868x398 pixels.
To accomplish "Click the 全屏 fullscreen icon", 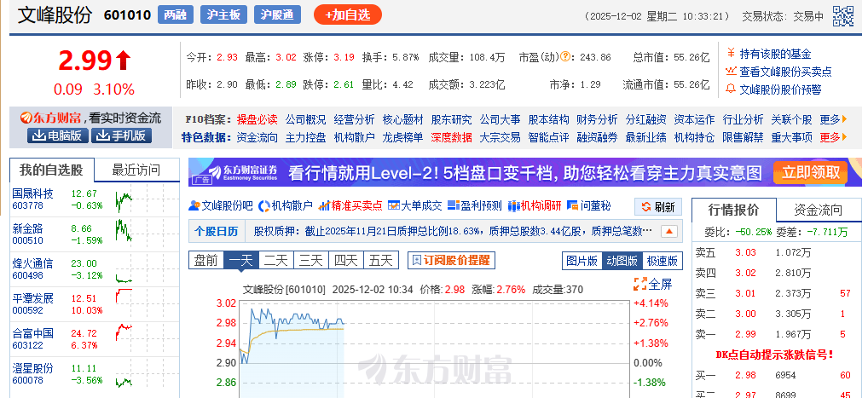I will [639, 285].
